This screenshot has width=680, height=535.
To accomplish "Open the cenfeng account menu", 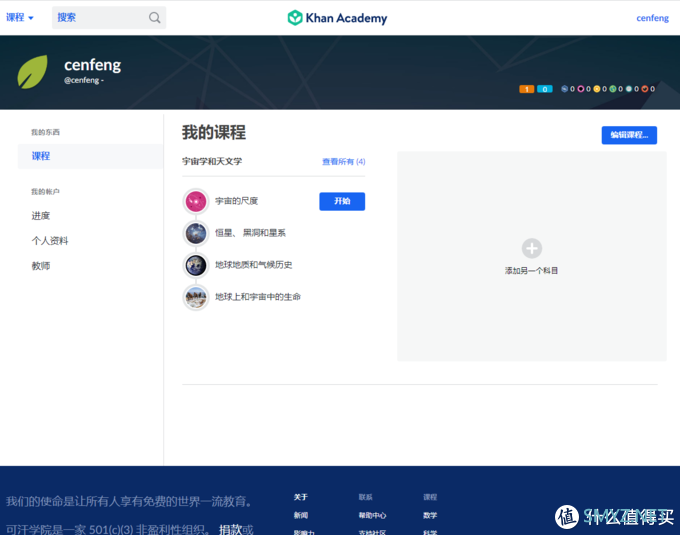I will coord(652,18).
